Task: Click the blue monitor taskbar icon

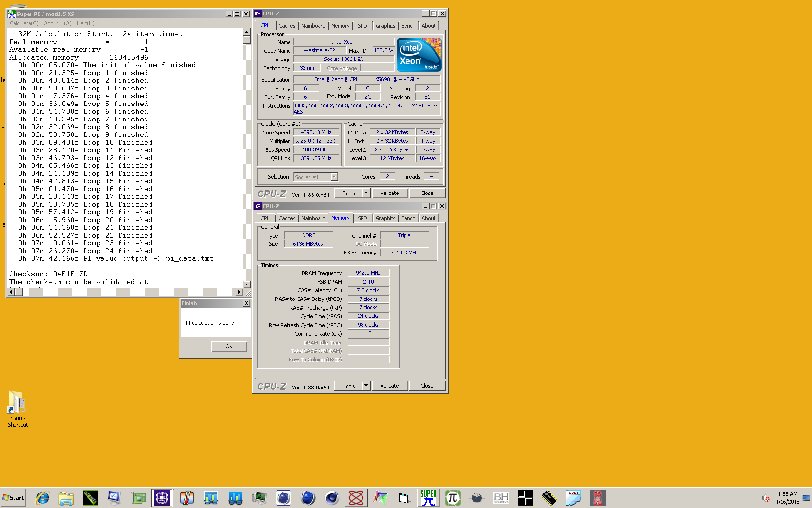Action: 115,498
